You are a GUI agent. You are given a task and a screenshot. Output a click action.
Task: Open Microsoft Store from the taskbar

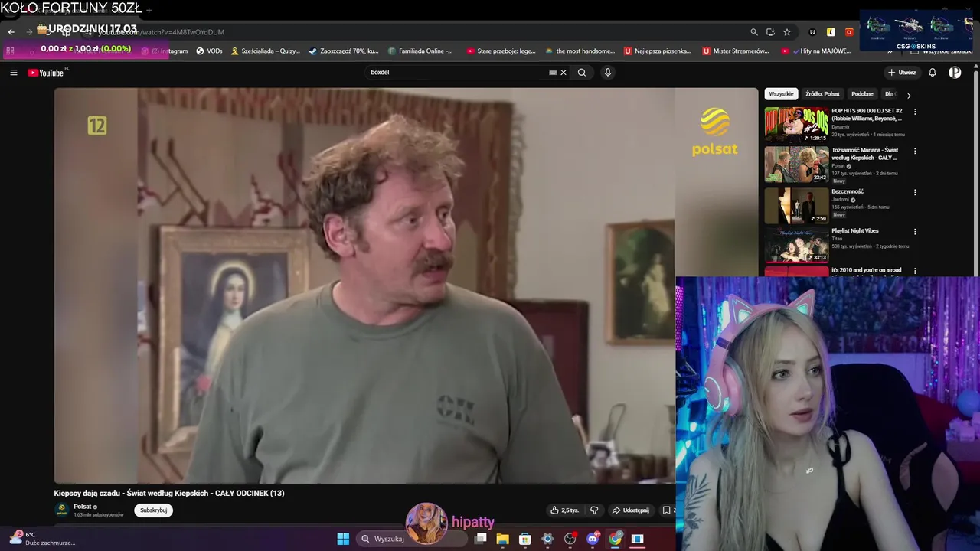point(525,539)
